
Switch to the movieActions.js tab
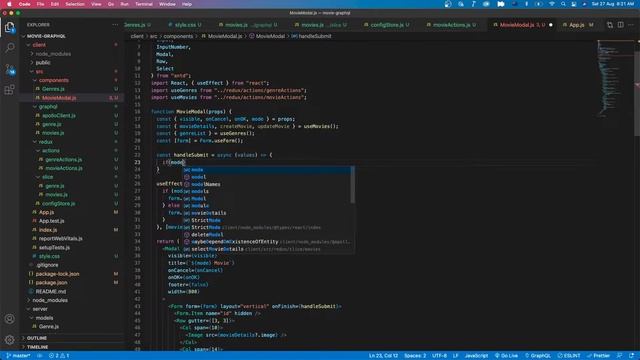[x=451, y=25]
